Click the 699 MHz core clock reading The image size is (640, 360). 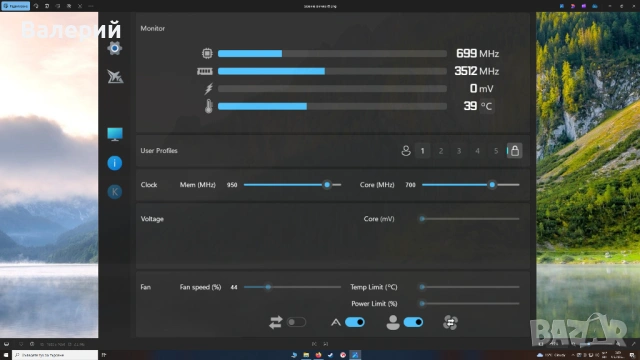coord(478,53)
